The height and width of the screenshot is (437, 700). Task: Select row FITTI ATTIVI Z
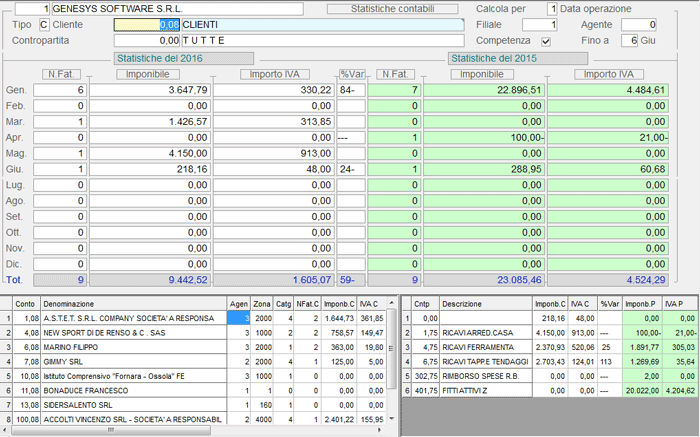[550, 391]
